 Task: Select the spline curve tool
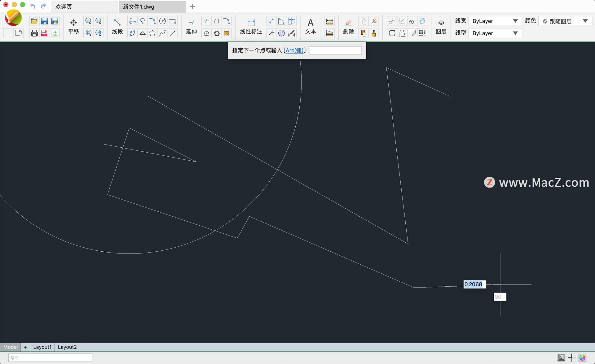click(162, 33)
